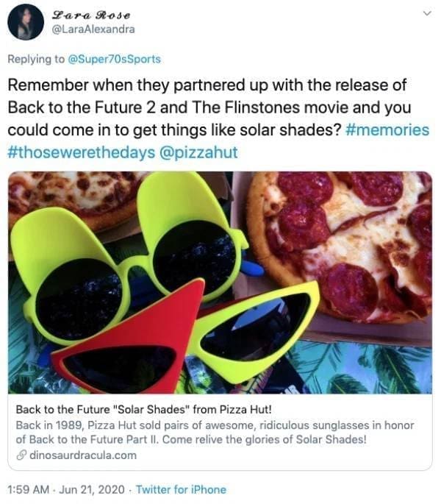441x504 pixels.
Task: Click Lara Rose's profile avatar
Action: pos(26,22)
